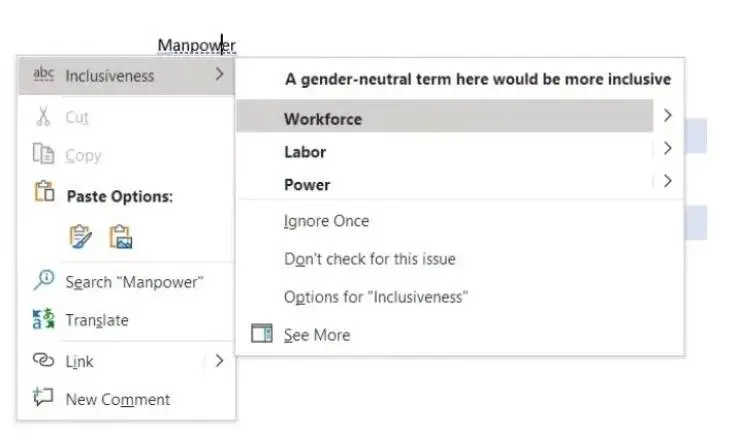Choose Don't check for this issue
Viewport: 734px width, 447px height.
[369, 259]
